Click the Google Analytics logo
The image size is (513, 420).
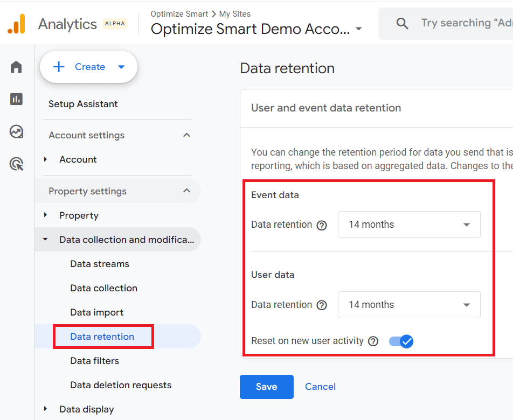(x=16, y=24)
